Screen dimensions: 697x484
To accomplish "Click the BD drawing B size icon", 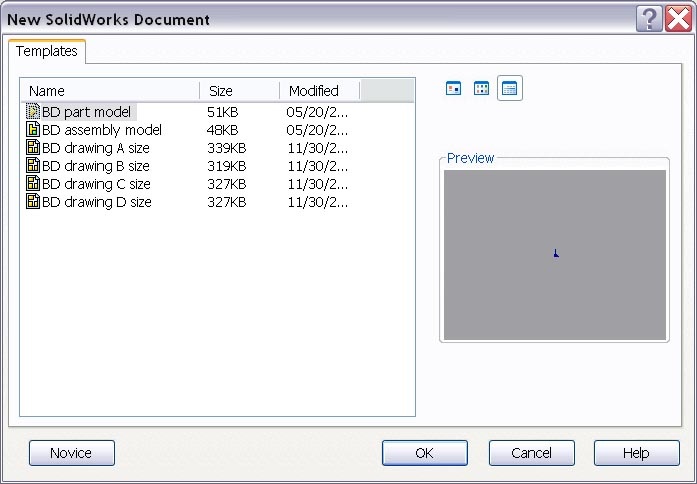I will 33,166.
